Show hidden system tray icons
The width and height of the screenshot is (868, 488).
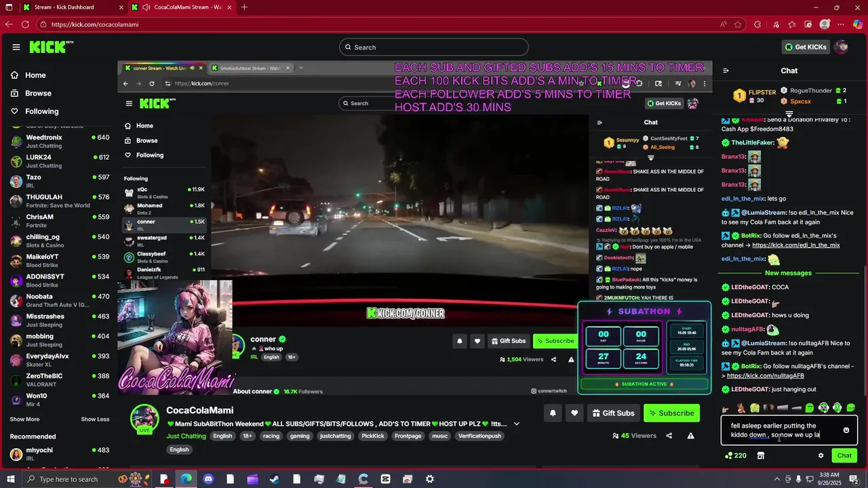[x=777, y=479]
